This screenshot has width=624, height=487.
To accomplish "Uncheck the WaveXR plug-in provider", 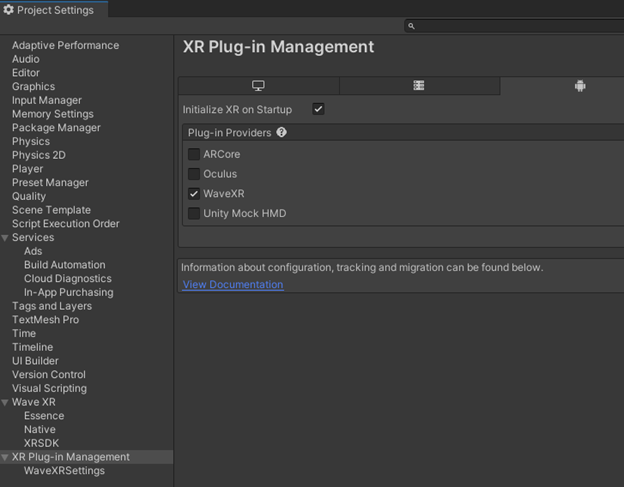I will [x=194, y=194].
